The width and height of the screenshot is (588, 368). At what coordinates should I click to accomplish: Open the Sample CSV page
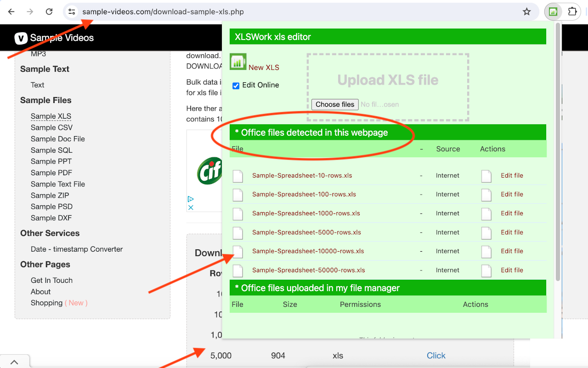click(x=51, y=127)
